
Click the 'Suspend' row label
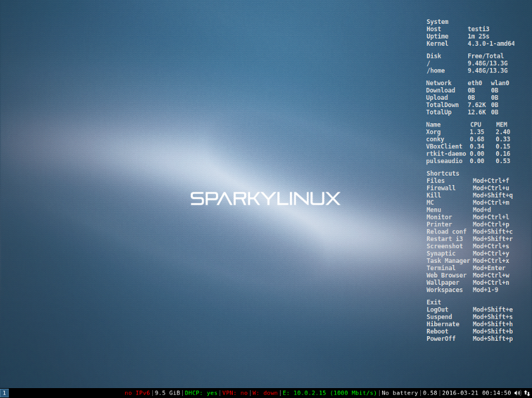pos(439,317)
